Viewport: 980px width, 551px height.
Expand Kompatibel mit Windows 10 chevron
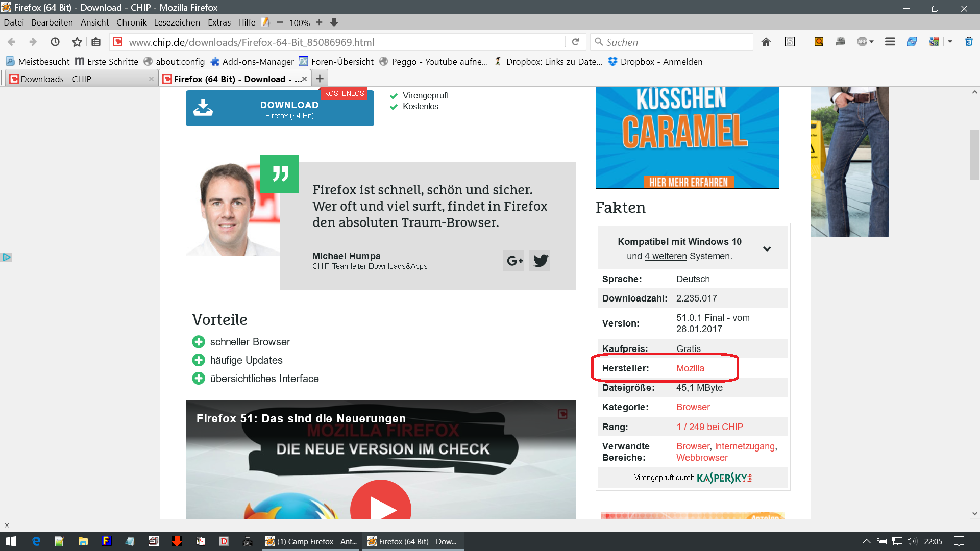click(767, 249)
